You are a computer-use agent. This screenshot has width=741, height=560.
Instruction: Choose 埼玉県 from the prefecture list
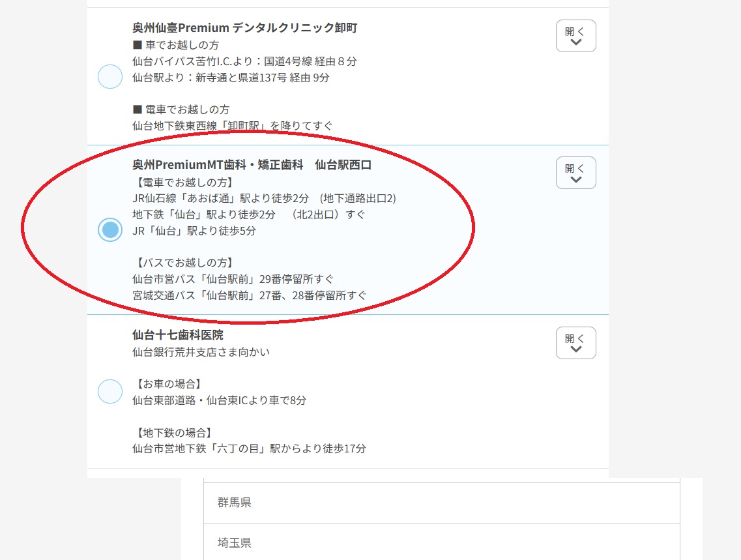click(442, 542)
